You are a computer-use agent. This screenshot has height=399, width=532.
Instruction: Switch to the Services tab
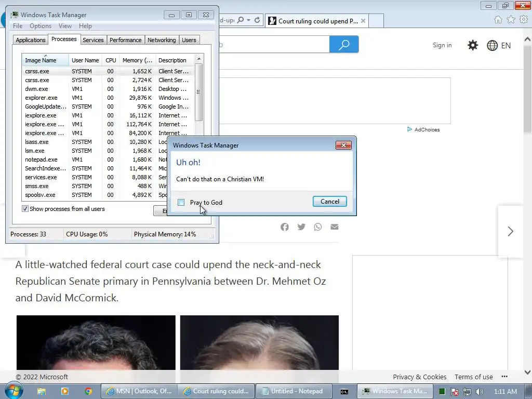click(x=93, y=40)
